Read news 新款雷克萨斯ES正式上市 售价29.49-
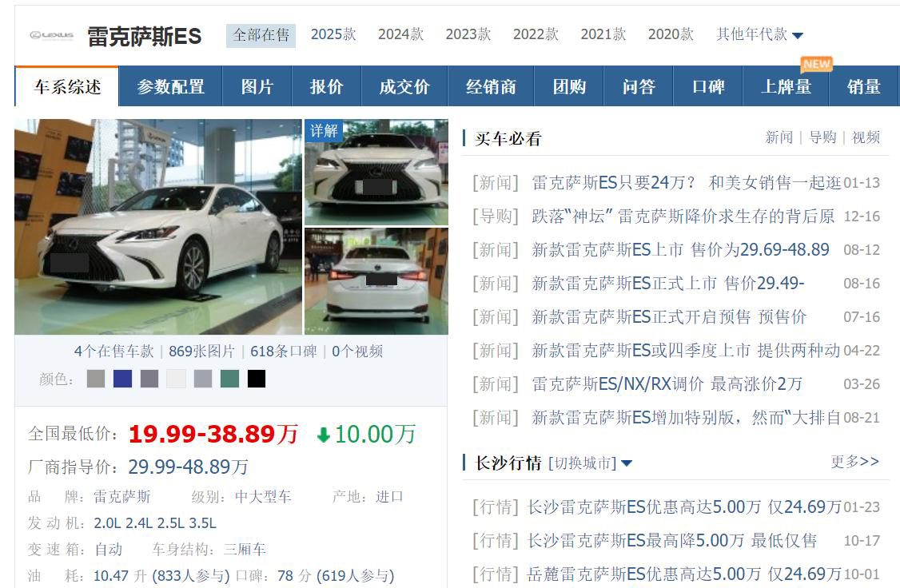The image size is (900, 588). coord(668,284)
